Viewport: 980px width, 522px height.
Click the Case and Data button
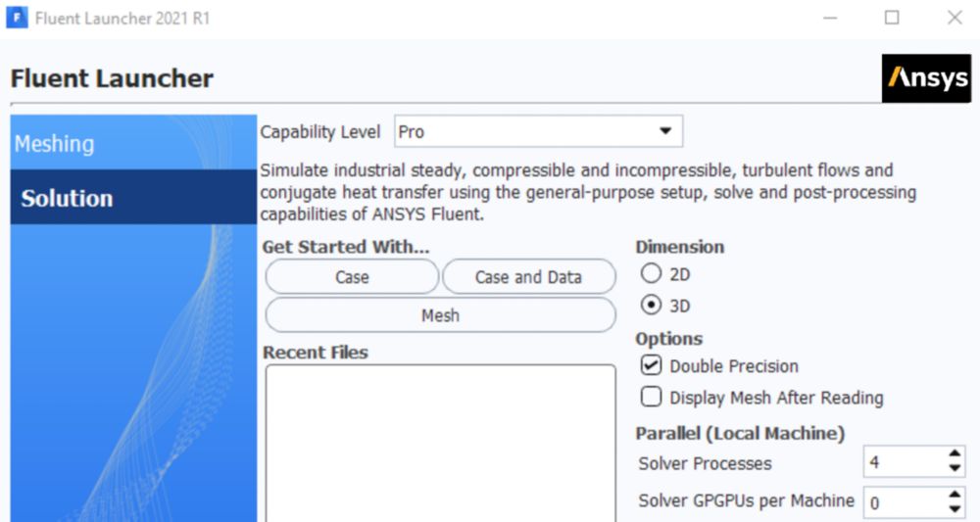pyautogui.click(x=528, y=277)
